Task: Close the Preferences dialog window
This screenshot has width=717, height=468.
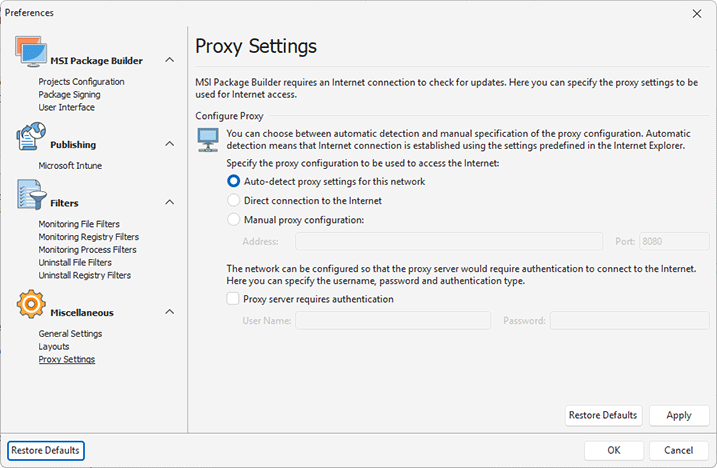Action: tap(696, 13)
